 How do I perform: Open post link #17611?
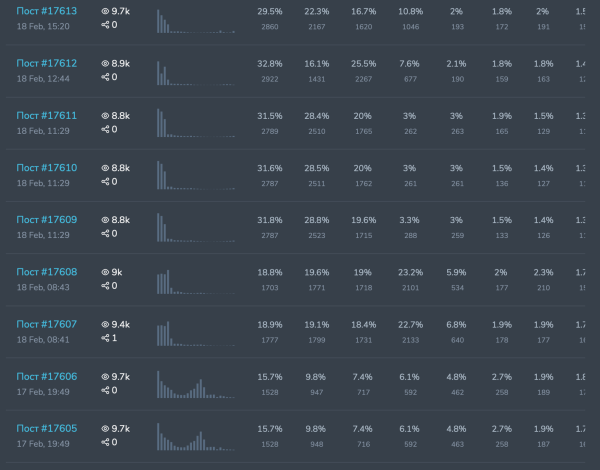point(46,115)
